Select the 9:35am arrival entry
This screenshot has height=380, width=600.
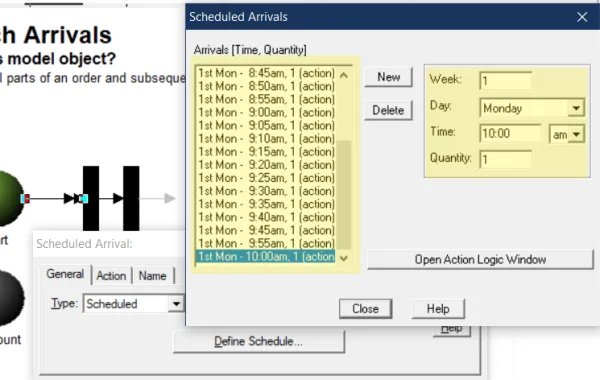[x=266, y=204]
